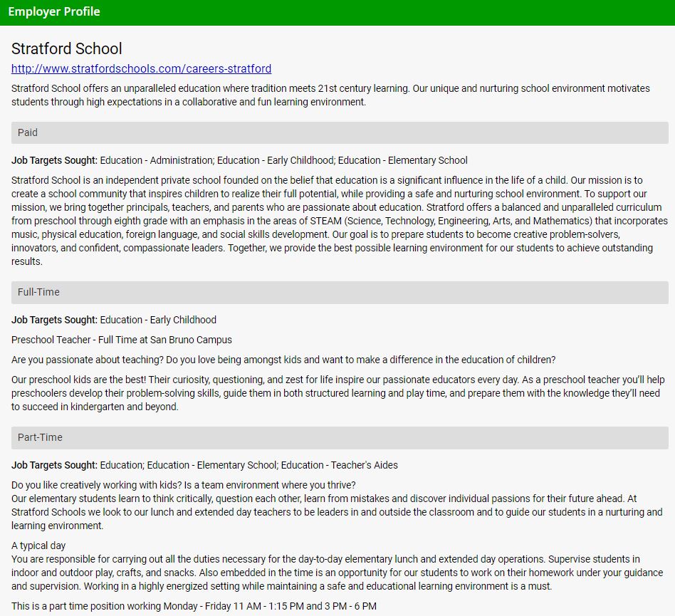The image size is (675, 616).
Task: Click 'Education - Early Childhood' under Full-Time
Action: (158, 320)
